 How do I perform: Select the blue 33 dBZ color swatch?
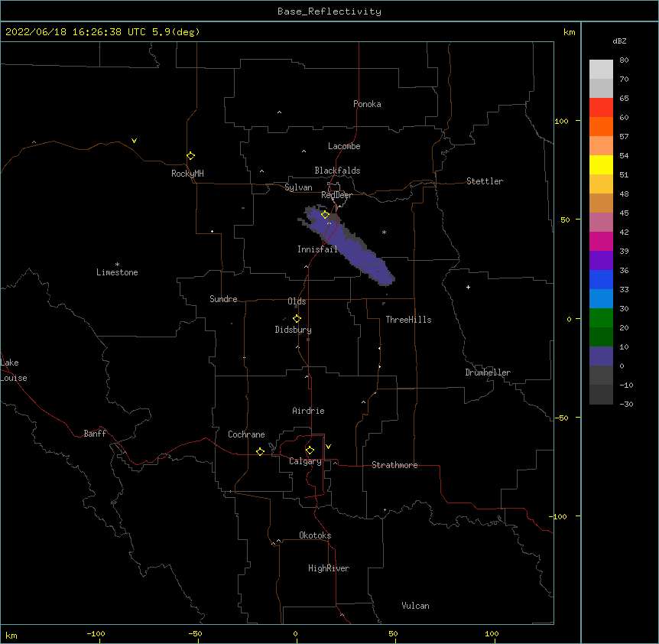(x=601, y=279)
